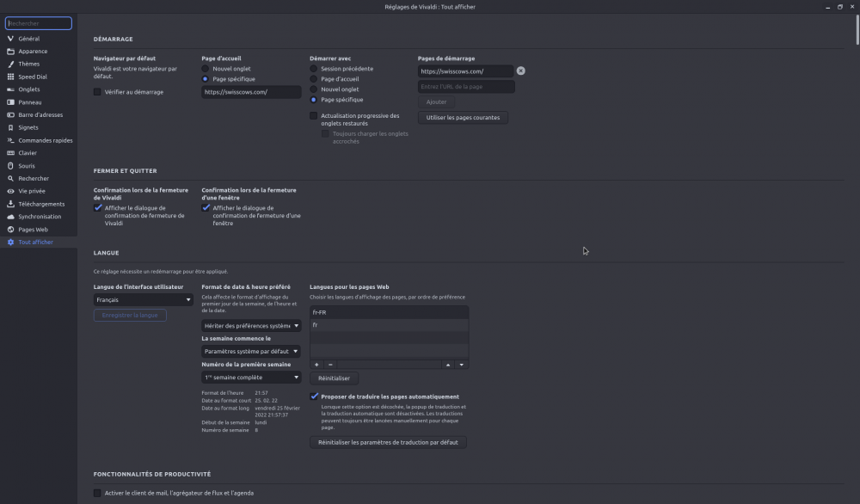The height and width of the screenshot is (504, 860).
Task: Click Utiliser les pages courantes button
Action: pos(463,117)
